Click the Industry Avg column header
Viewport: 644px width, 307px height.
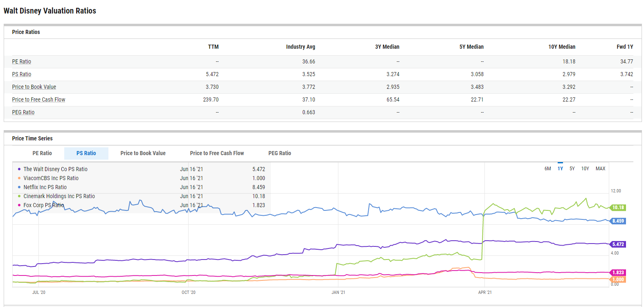tap(300, 47)
